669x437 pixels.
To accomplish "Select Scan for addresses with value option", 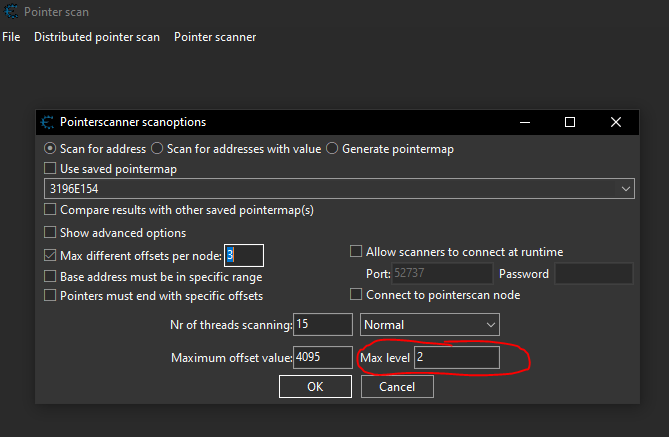I will [157, 149].
